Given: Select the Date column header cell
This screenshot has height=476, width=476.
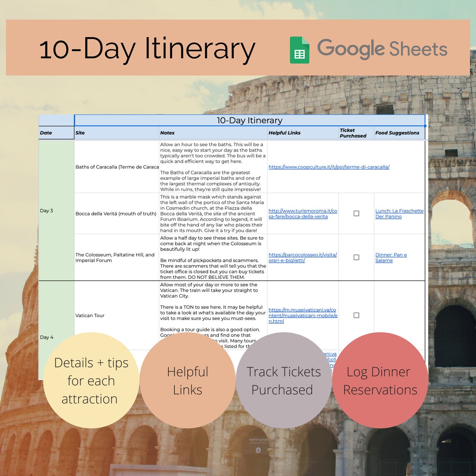Looking at the screenshot, I should 56,133.
